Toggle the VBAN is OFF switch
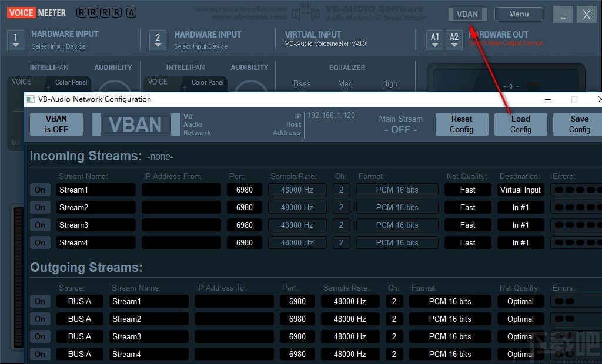Image resolution: width=602 pixels, height=364 pixels. coord(56,124)
